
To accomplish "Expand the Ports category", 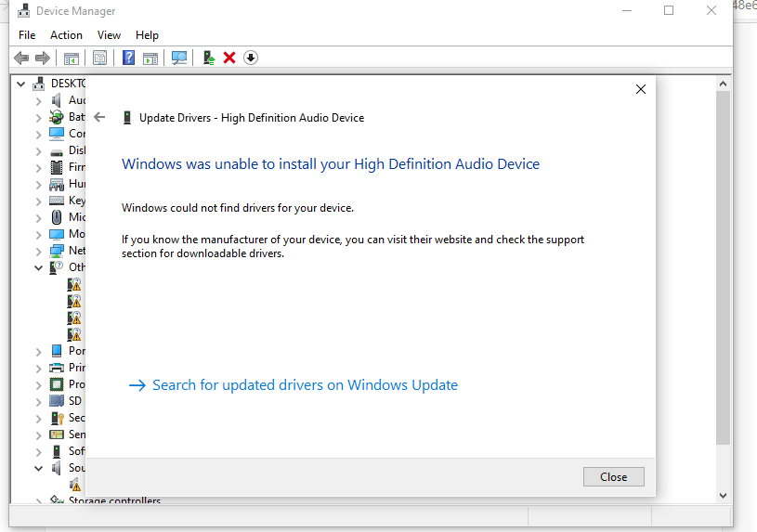I will point(39,352).
